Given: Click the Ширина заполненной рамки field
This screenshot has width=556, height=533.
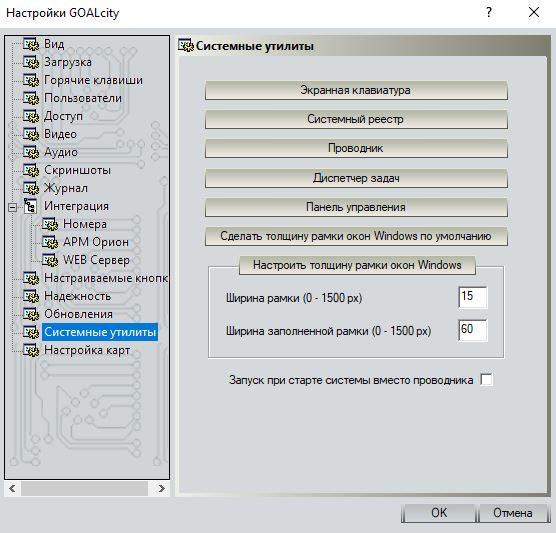Looking at the screenshot, I should point(473,330).
